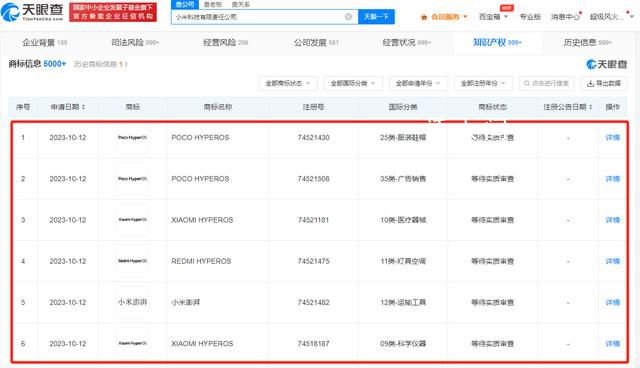The image size is (640, 368).
Task: Click the 25类-服装鞋帽 cell
Action: coord(403,137)
